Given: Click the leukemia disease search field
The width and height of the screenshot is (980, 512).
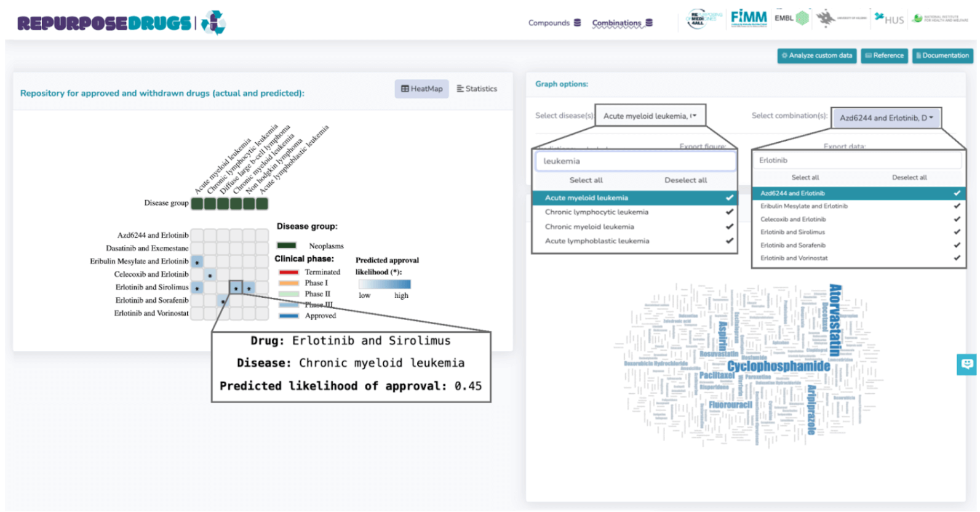Looking at the screenshot, I should coord(635,161).
